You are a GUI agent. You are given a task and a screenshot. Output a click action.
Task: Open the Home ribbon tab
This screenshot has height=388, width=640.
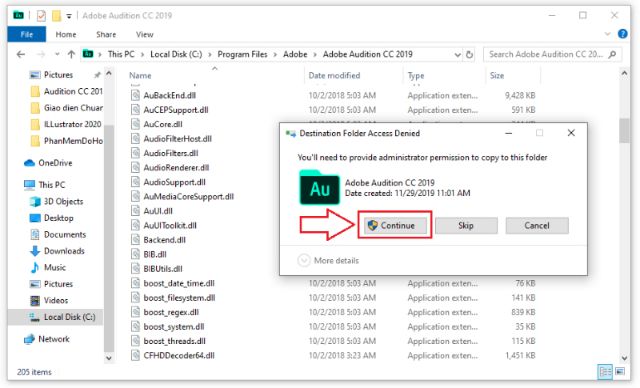click(x=66, y=34)
